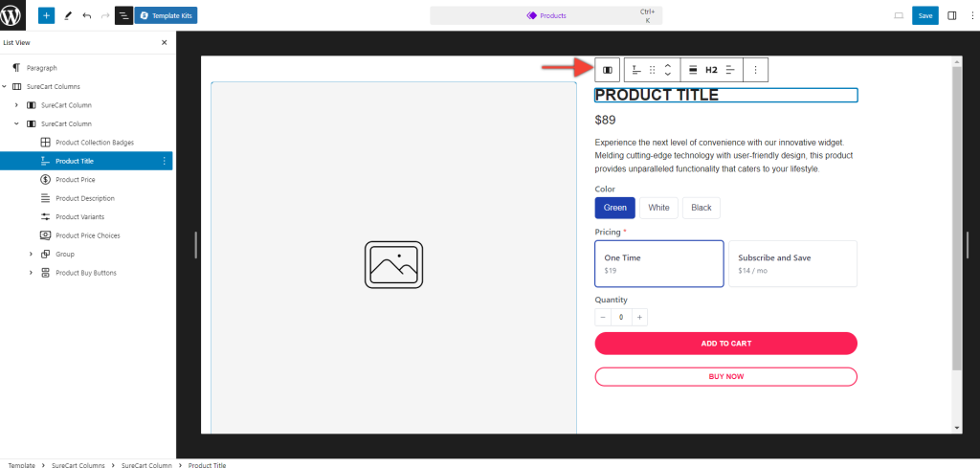Select Subscribe and Save pricing option
The height and width of the screenshot is (468, 980).
coord(792,263)
